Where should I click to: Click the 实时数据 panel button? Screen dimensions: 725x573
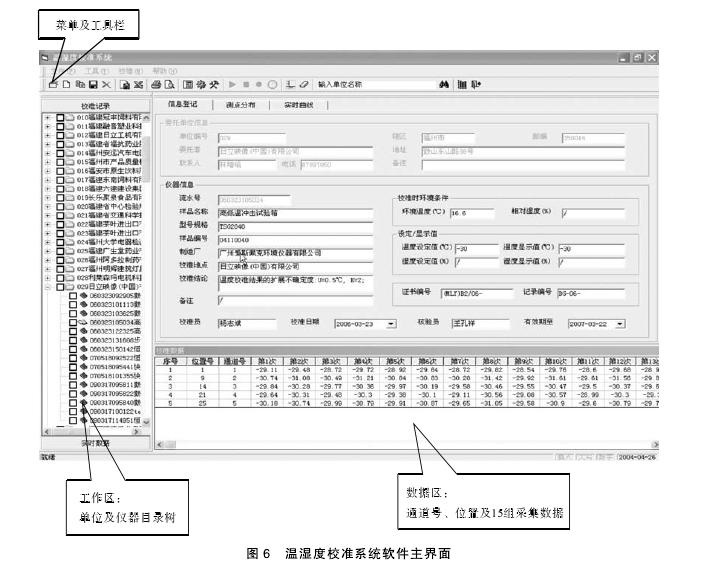96,443
